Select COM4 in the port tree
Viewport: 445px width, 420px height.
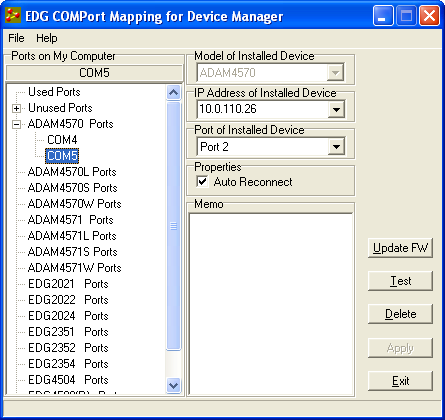click(62, 140)
